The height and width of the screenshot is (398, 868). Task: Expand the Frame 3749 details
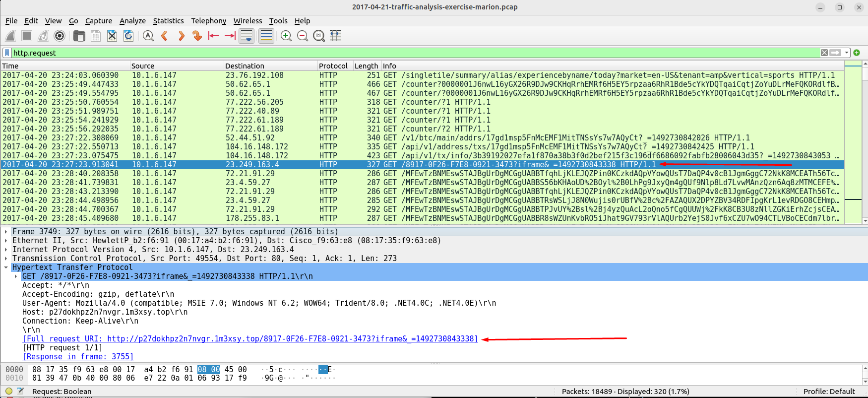point(6,232)
